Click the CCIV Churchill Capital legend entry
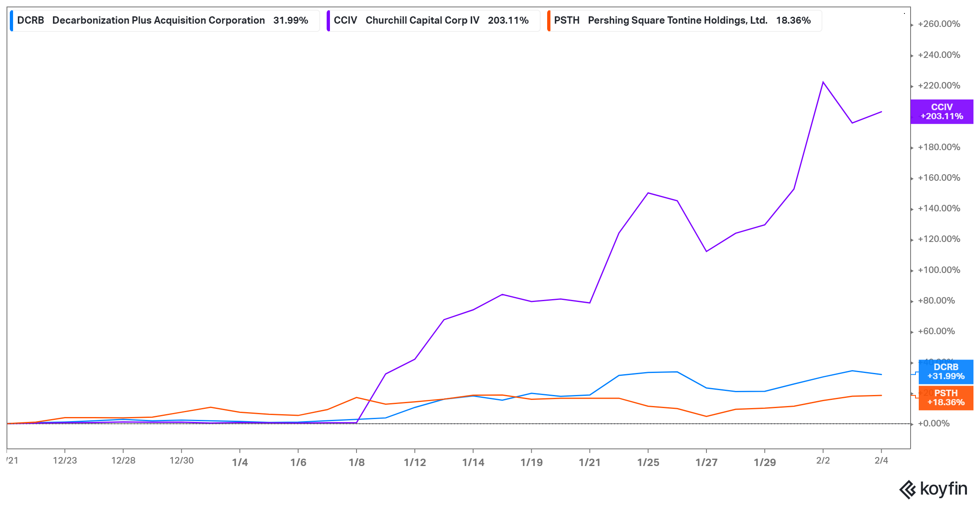980x506 pixels. (x=433, y=20)
